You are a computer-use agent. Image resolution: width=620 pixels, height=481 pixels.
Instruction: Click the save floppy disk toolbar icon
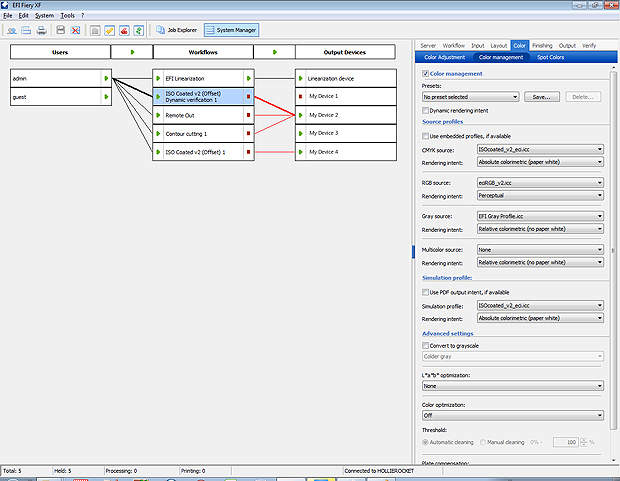pyautogui.click(x=60, y=30)
